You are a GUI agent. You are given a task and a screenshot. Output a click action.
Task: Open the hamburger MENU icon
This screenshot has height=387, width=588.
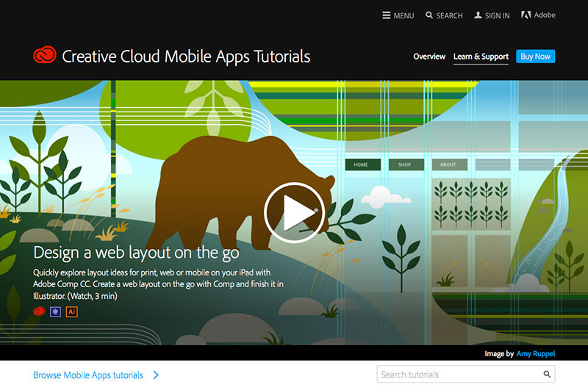387,15
